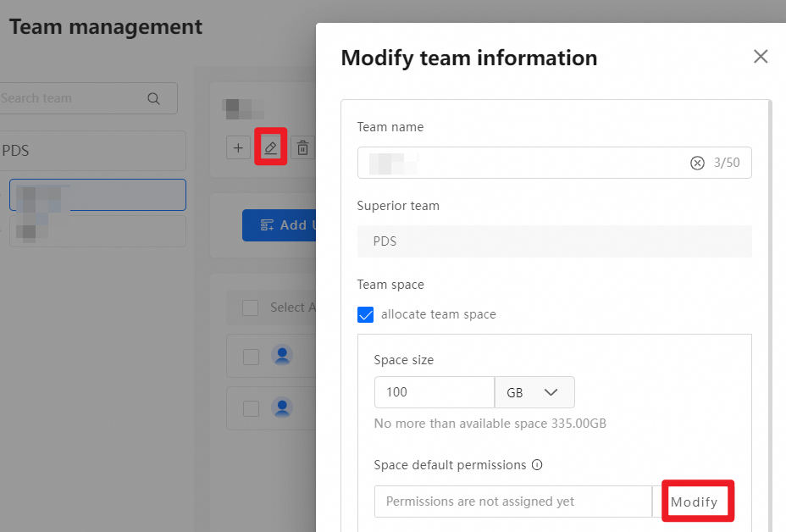Click the Search team input box
The height and width of the screenshot is (532, 786).
point(72,98)
